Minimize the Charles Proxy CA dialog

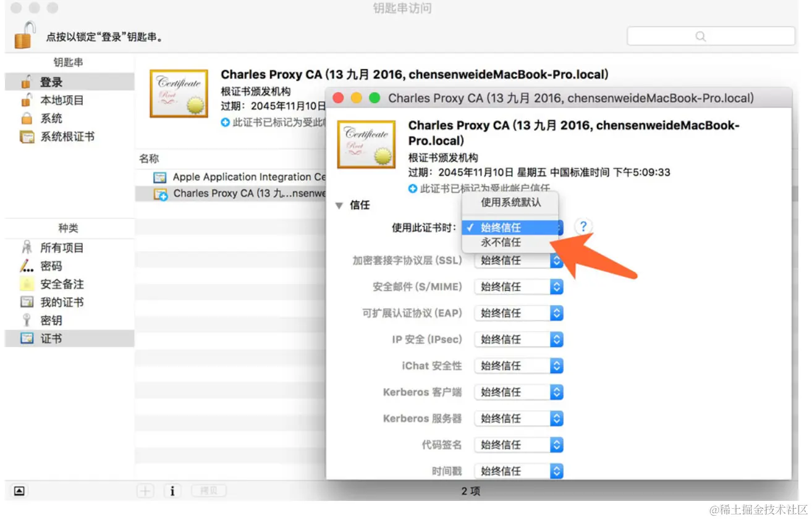(357, 98)
